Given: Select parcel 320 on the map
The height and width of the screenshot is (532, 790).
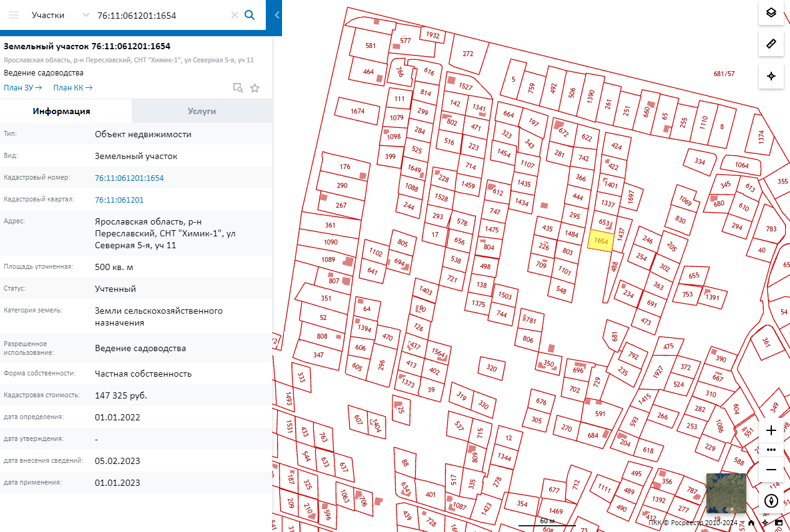Looking at the screenshot, I should [x=492, y=368].
